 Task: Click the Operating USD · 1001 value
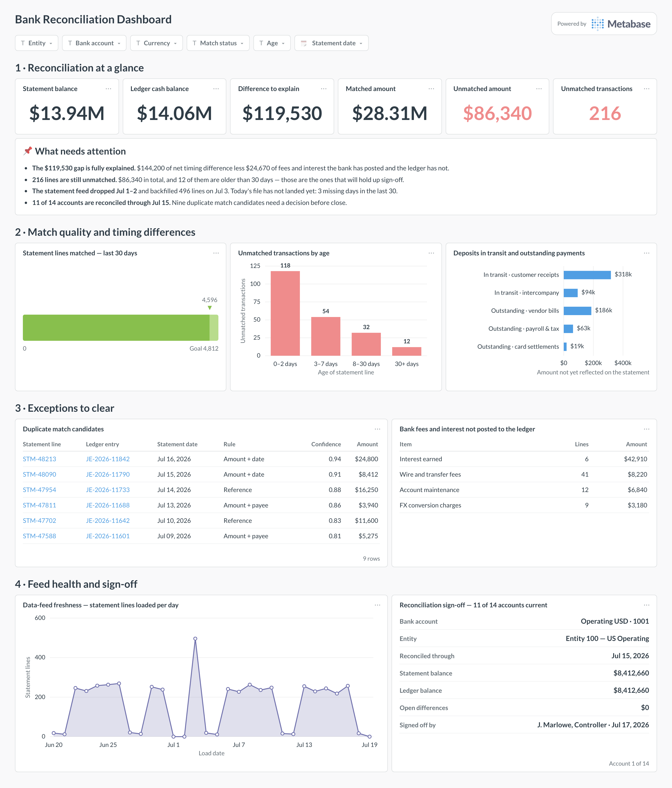click(615, 621)
